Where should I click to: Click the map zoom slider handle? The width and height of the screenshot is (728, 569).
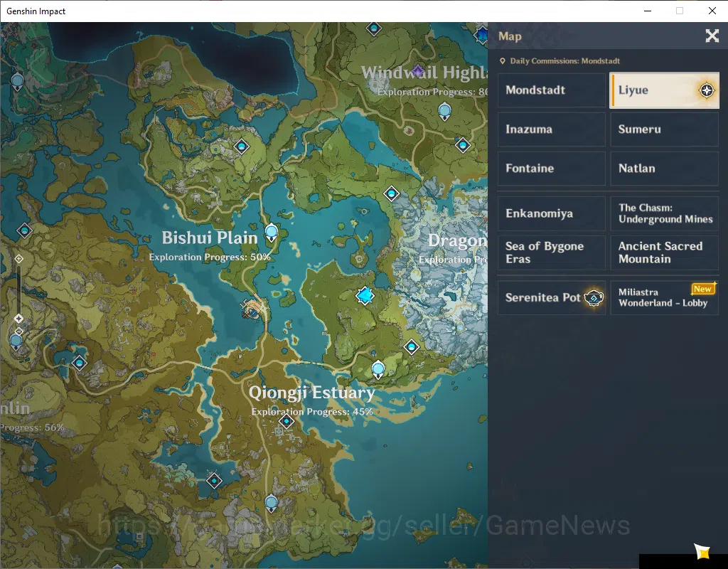pos(18,319)
